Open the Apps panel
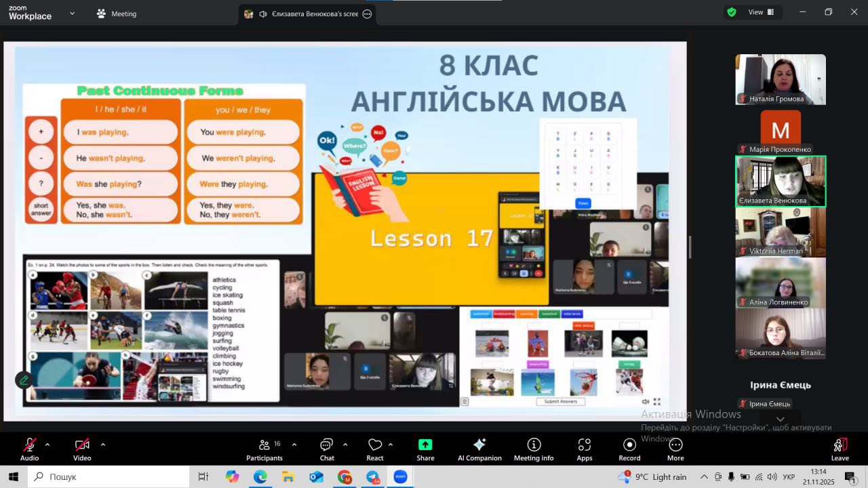This screenshot has height=488, width=868. tap(585, 449)
